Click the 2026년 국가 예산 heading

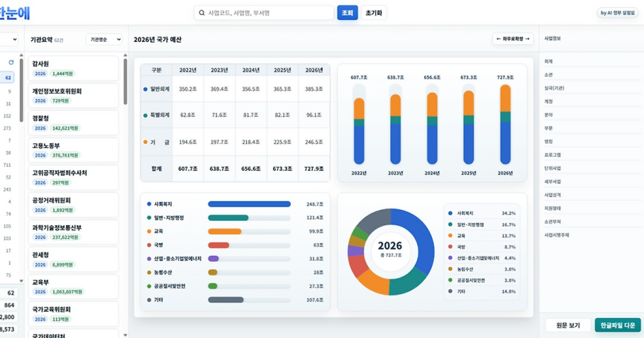(157, 40)
